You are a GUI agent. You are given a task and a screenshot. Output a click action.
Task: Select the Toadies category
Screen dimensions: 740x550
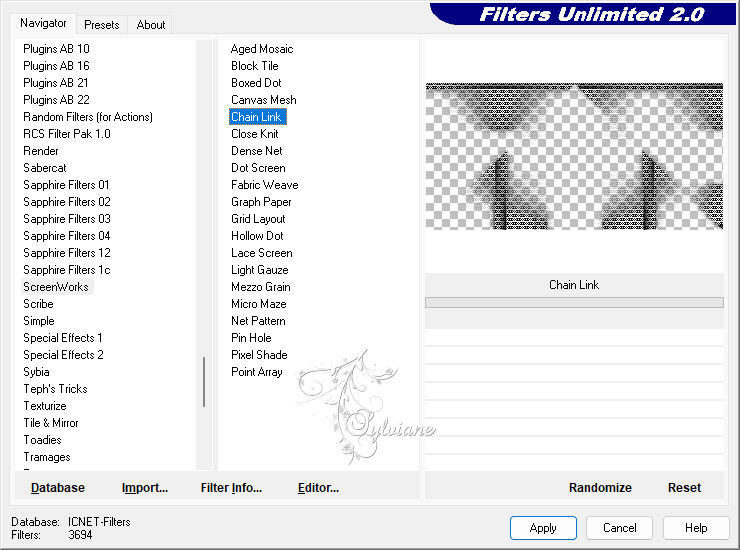pos(42,440)
